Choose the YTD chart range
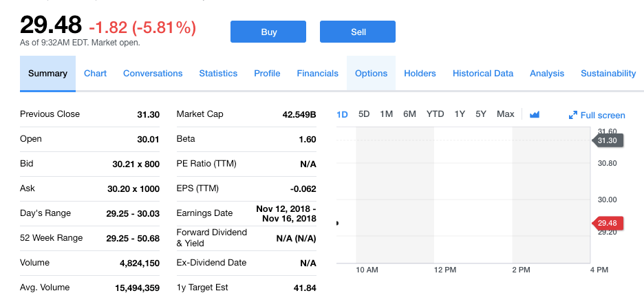The width and height of the screenshot is (644, 302). pyautogui.click(x=435, y=114)
